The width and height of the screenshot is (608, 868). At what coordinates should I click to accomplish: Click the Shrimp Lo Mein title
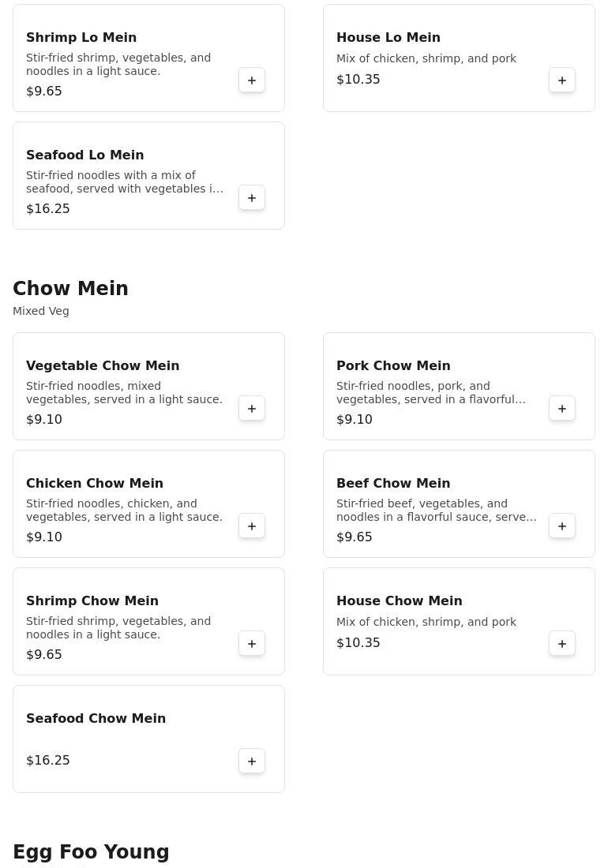[x=81, y=37]
